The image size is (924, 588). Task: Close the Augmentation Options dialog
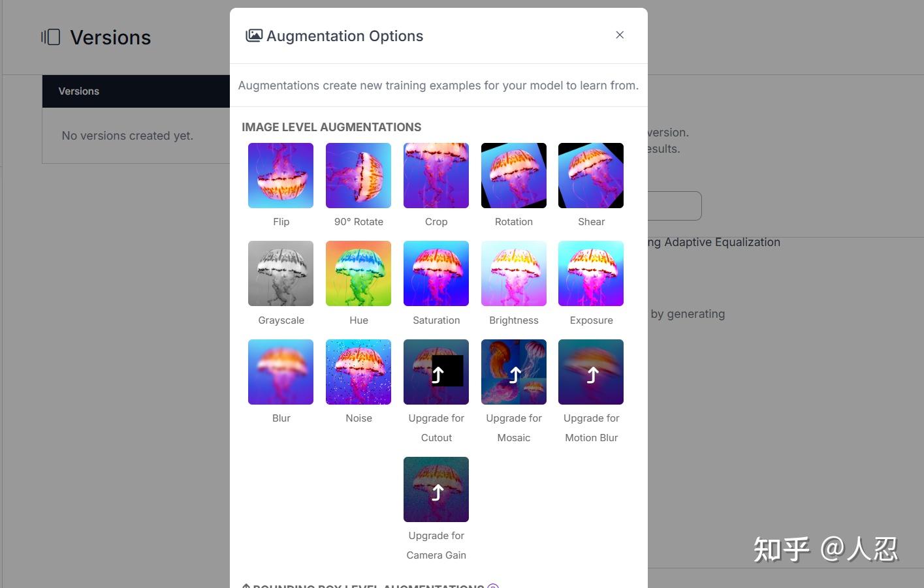tap(620, 35)
